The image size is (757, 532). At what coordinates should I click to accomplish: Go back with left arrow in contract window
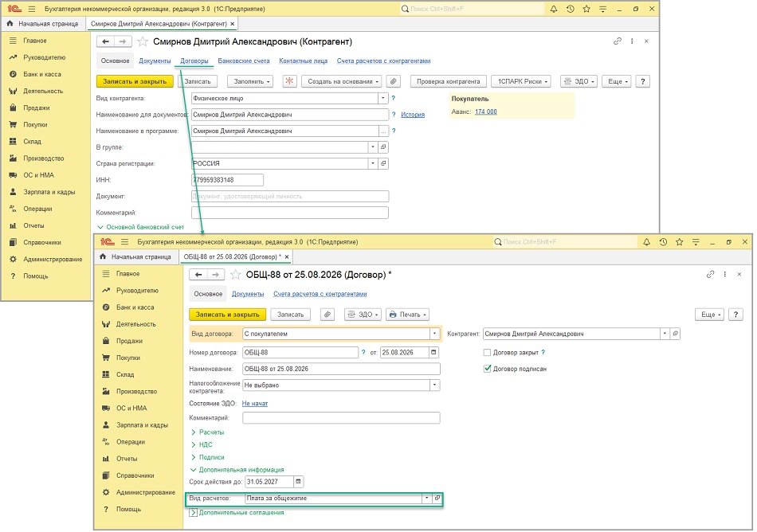click(198, 275)
